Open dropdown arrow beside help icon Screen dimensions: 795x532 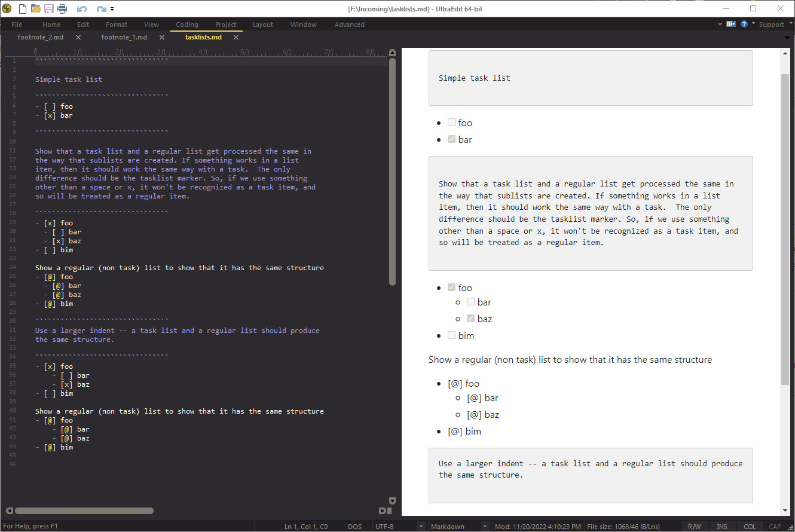pyautogui.click(x=753, y=24)
